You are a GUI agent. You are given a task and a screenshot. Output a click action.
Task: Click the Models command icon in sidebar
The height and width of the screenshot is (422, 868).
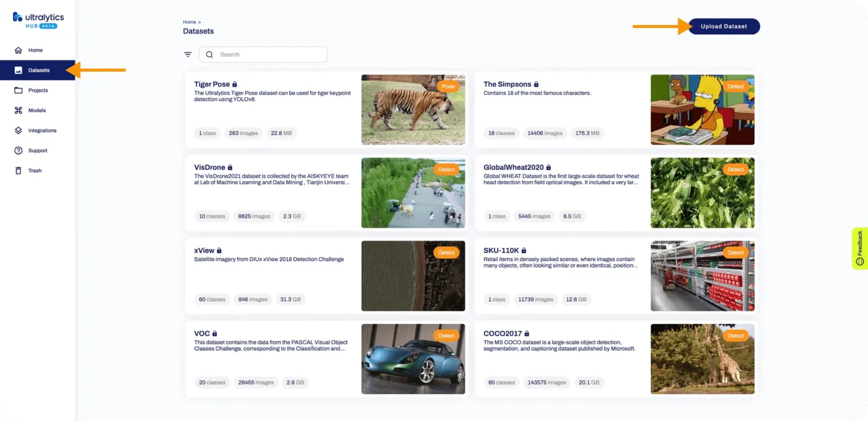[x=18, y=111]
